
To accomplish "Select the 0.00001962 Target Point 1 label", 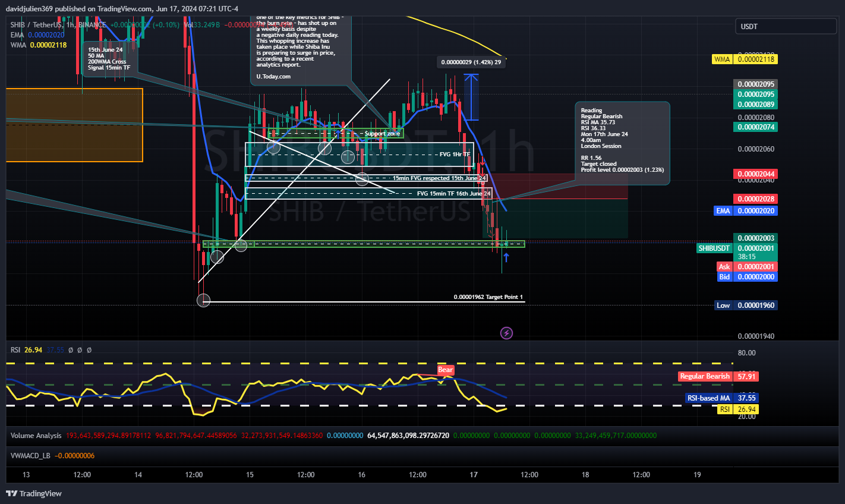I will (x=488, y=297).
